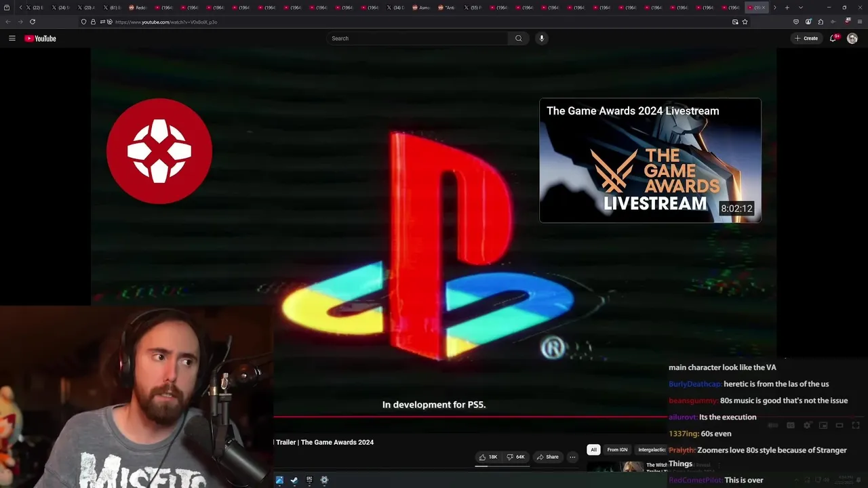Start voice search with the microphone
The width and height of the screenshot is (868, 488).
541,39
